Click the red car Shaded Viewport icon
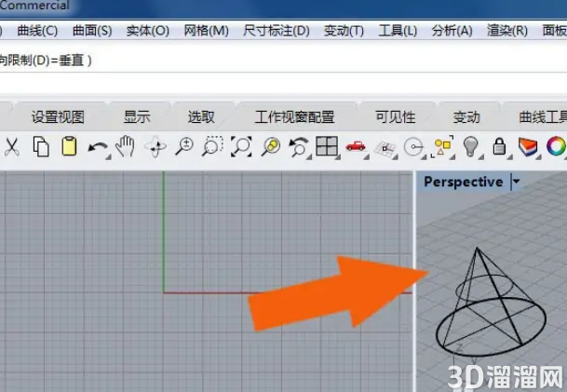567x392 pixels. coord(356,146)
